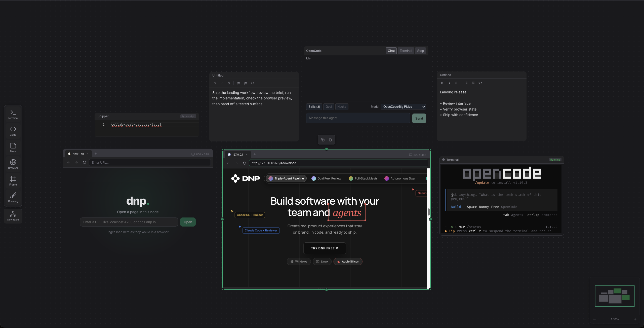This screenshot has height=328, width=644.
Task: Click the typescript language badge
Action: pos(188,116)
